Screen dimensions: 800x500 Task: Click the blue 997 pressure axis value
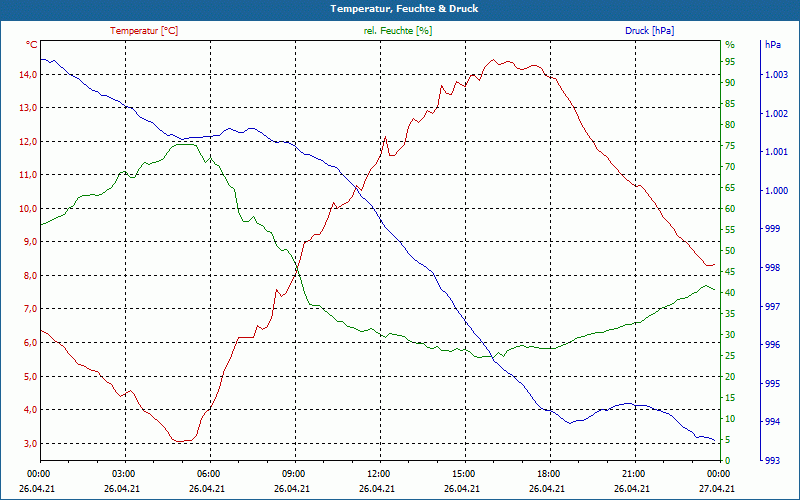[773, 307]
